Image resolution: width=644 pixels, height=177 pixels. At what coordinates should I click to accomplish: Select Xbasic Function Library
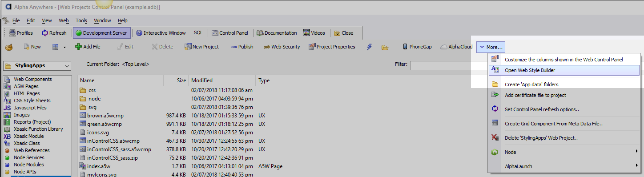(x=38, y=129)
